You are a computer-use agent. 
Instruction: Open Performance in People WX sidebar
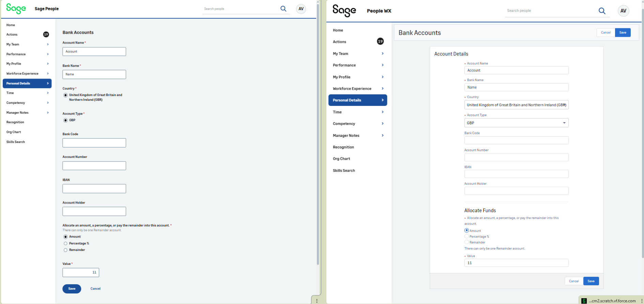tap(344, 65)
